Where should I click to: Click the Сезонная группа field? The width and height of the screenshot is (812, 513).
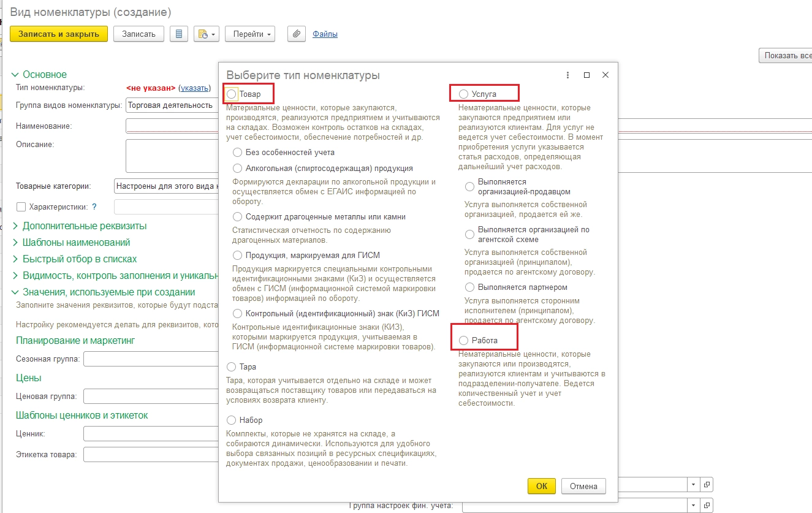(151, 359)
